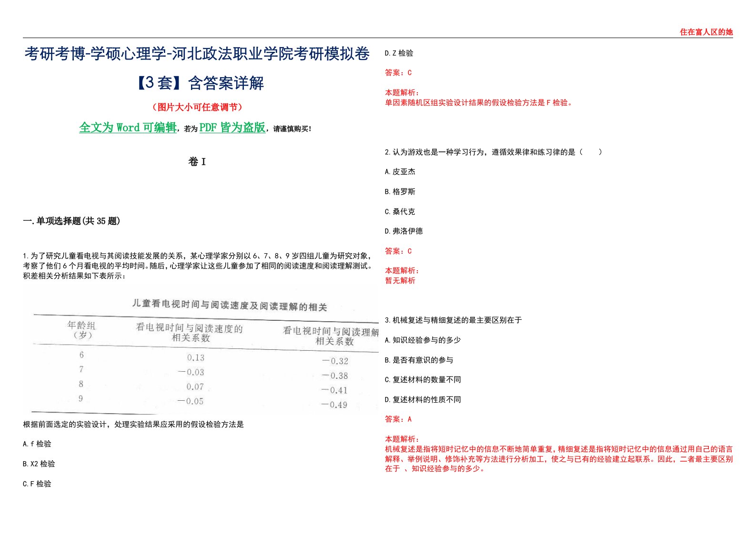Click question 3 text 机械复述与精细复述

(454, 320)
